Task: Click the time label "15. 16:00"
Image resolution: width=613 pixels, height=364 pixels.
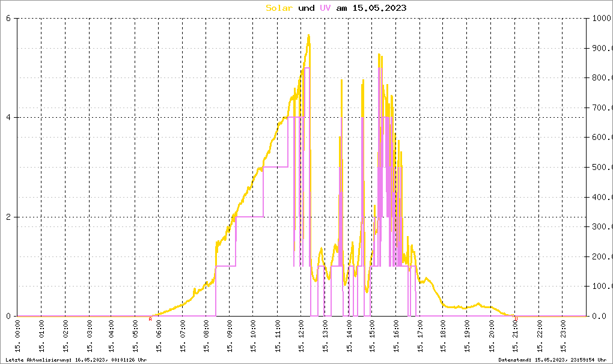Action: pyautogui.click(x=395, y=336)
